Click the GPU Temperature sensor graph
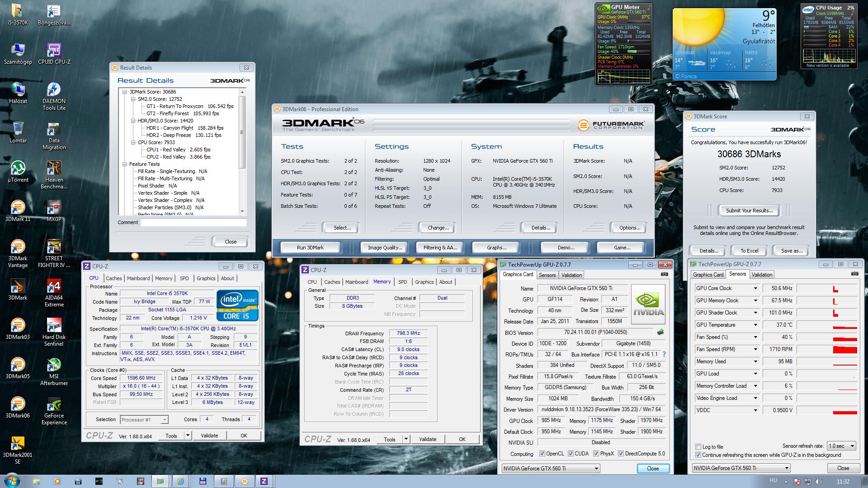Image resolution: width=868 pixels, height=488 pixels. pos(827,325)
